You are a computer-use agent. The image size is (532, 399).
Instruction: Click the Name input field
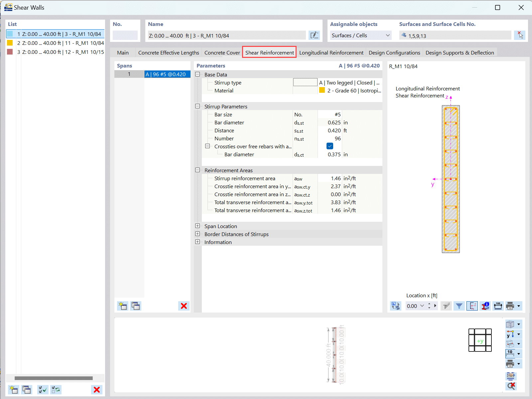(227, 35)
